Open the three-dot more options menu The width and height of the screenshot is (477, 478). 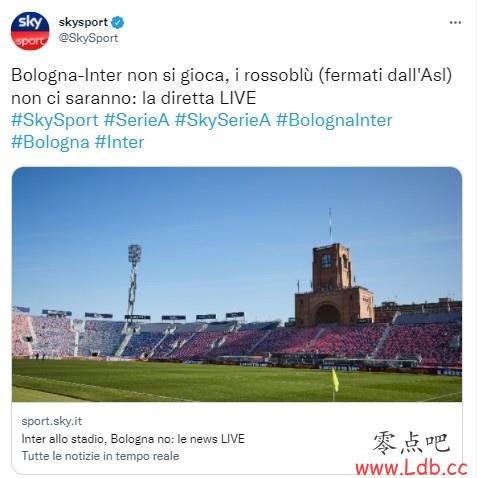[455, 22]
